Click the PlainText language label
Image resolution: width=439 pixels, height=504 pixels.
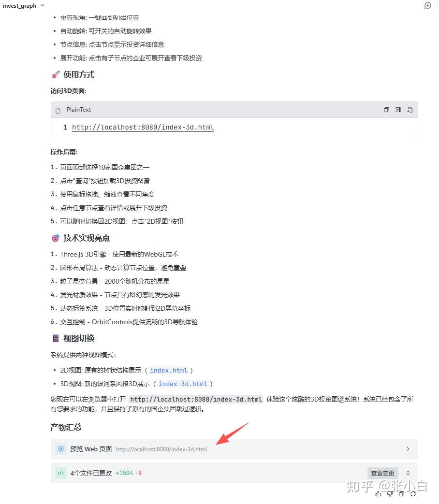pos(79,110)
